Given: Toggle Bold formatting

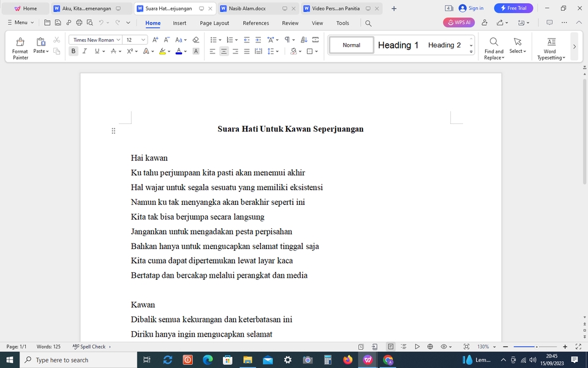Looking at the screenshot, I should (x=73, y=51).
